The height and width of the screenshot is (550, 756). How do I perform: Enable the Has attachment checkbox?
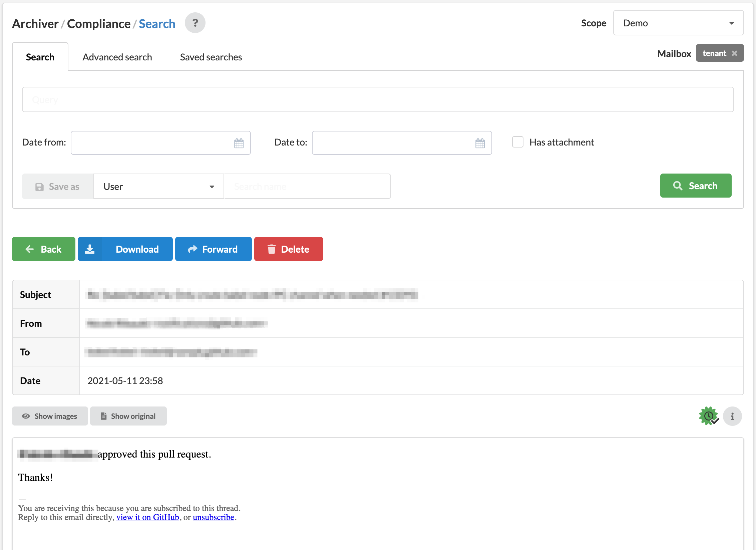click(x=518, y=142)
